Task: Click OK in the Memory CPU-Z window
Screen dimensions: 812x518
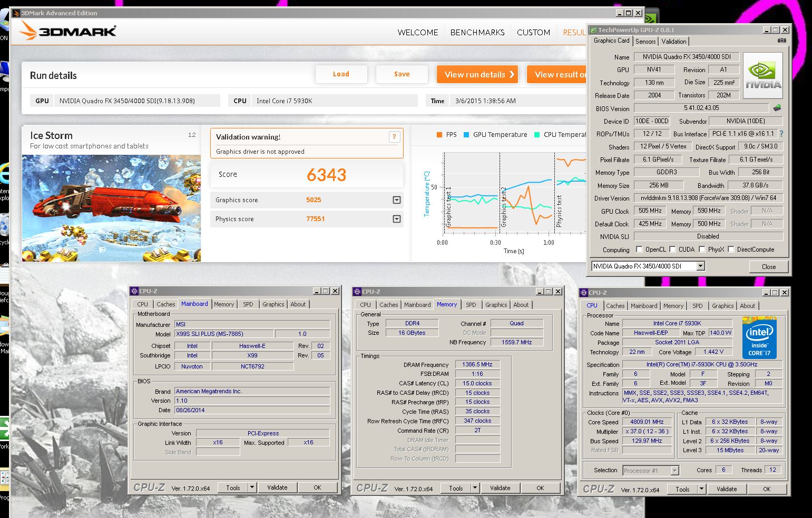Action: 540,488
